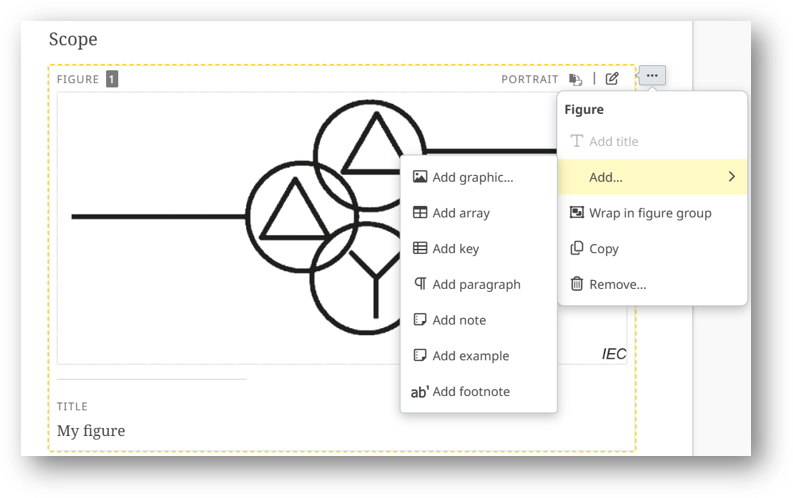The height and width of the screenshot is (498, 793).
Task: Click the T icon beside Add title
Action: click(x=577, y=141)
